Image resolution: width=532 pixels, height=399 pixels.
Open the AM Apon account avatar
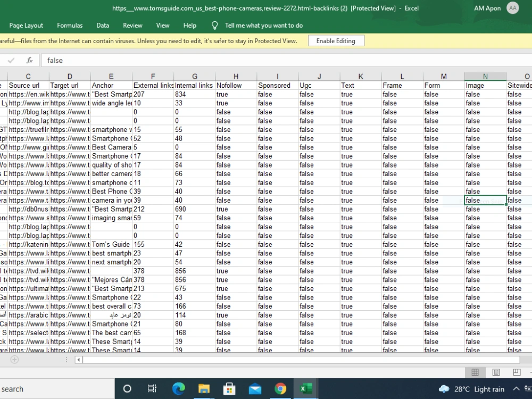[x=513, y=8]
